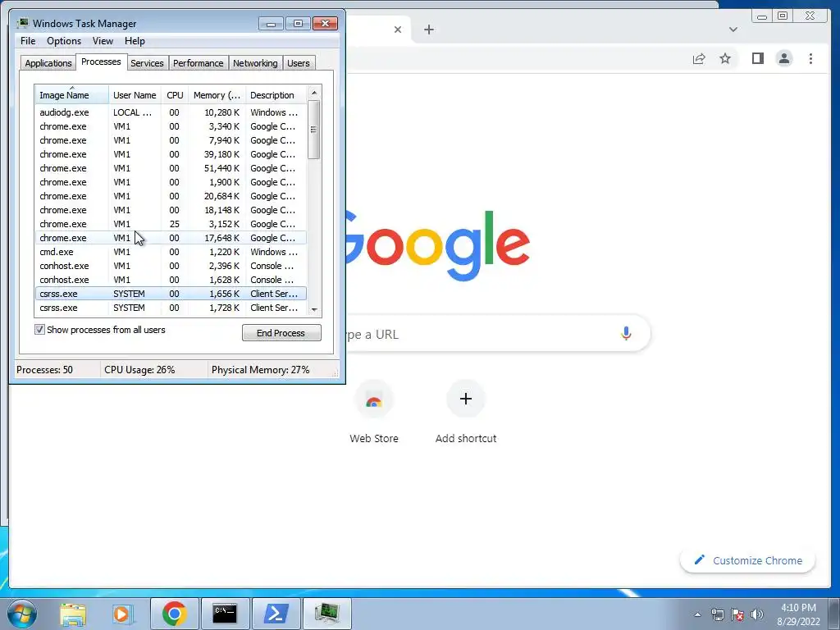This screenshot has width=840, height=630.
Task: Click the taskbar clock 4:10 PM
Action: coord(798,608)
